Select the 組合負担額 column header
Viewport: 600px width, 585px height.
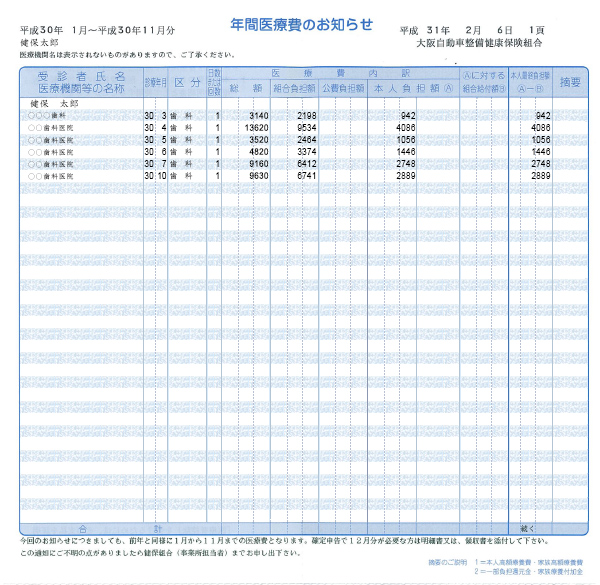coord(294,88)
